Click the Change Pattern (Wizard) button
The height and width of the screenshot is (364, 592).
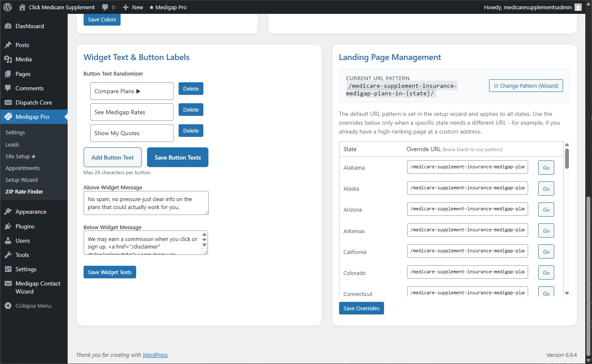[x=526, y=86]
